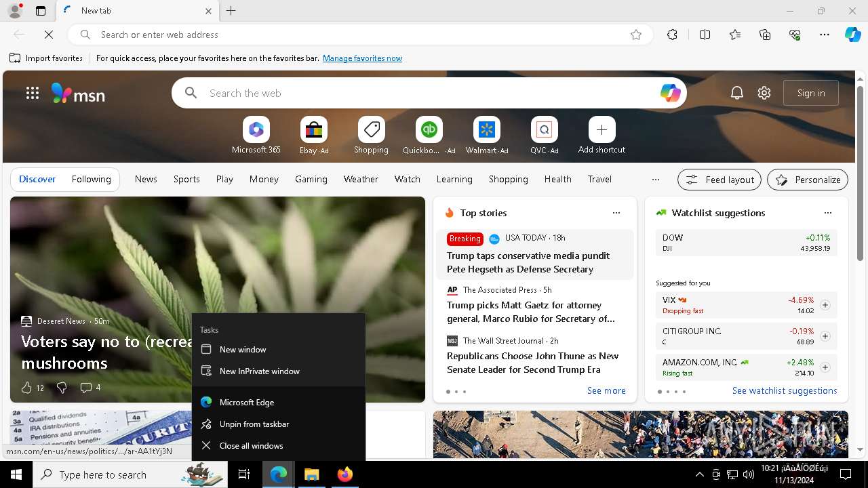Click See watchlist suggestions link
868x488 pixels.
tap(785, 390)
